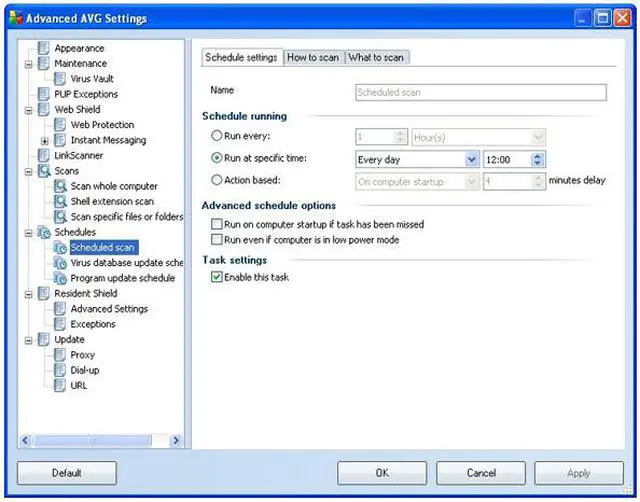Open the On computer startup dropdown
The image size is (640, 502).
pyautogui.click(x=471, y=182)
